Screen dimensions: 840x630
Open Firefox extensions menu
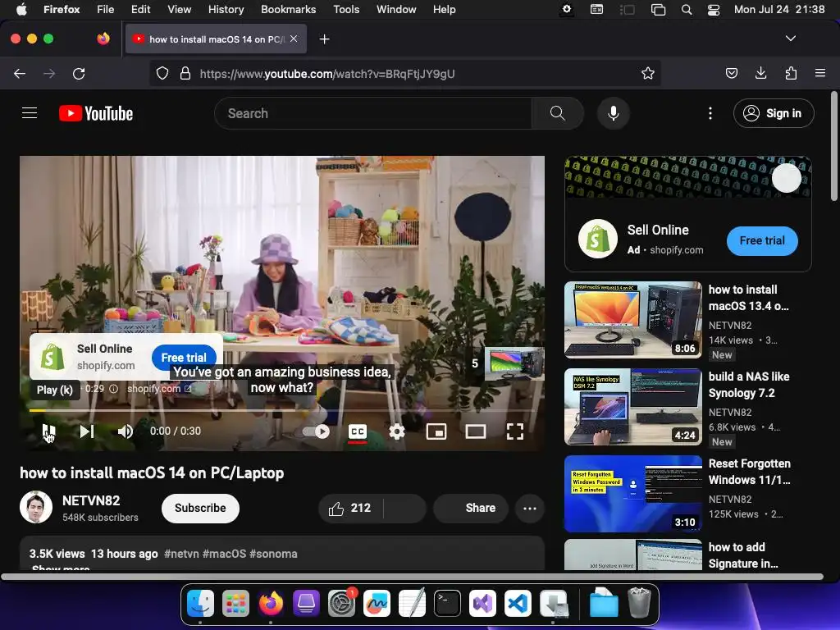(791, 73)
